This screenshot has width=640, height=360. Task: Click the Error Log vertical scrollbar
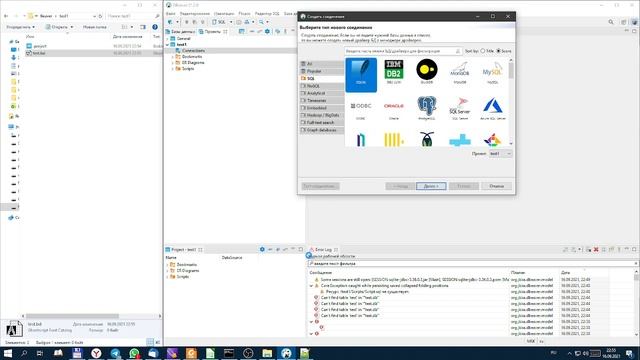[636, 303]
